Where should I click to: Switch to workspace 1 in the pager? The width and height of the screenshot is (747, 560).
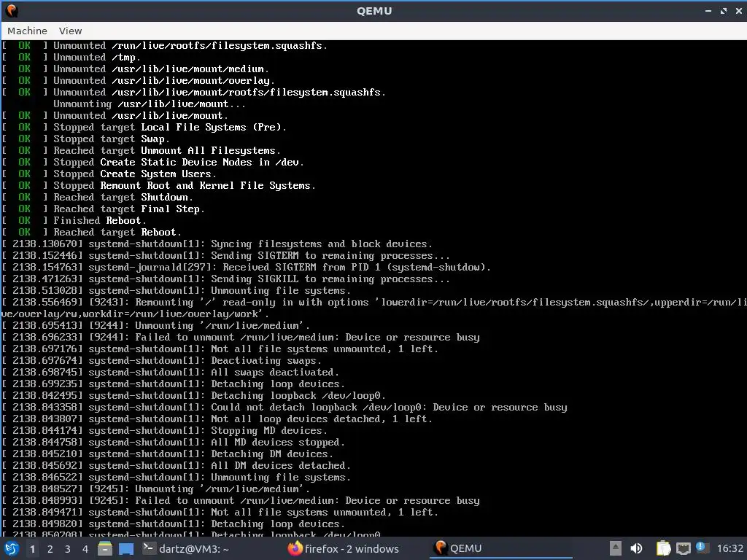tap(32, 549)
